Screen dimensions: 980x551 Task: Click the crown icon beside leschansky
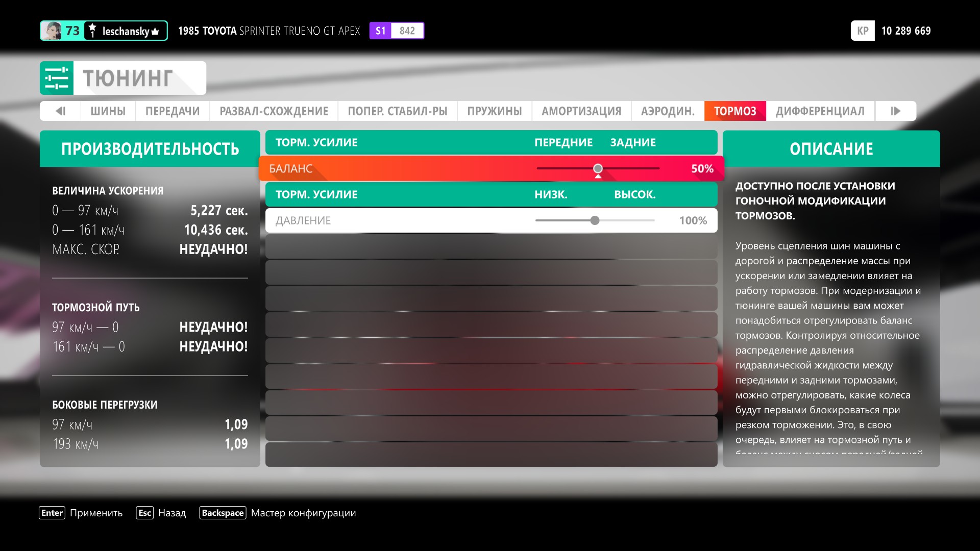(156, 32)
